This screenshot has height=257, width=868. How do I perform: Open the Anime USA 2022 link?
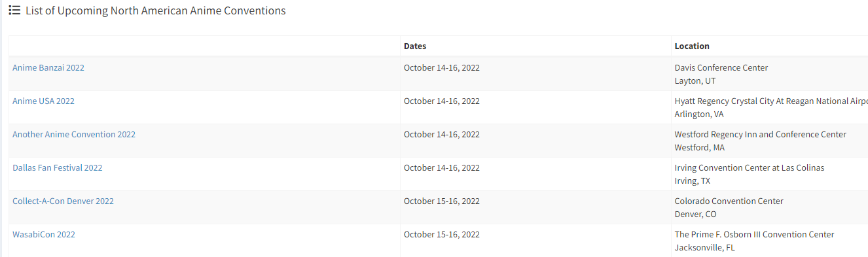43,101
